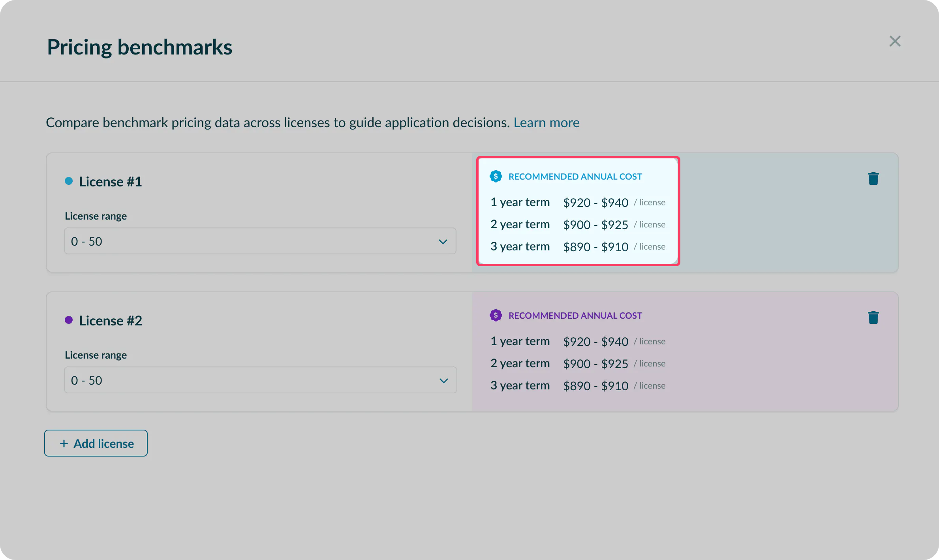Image resolution: width=939 pixels, height=560 pixels.
Task: Open the Learn more link
Action: 546,122
